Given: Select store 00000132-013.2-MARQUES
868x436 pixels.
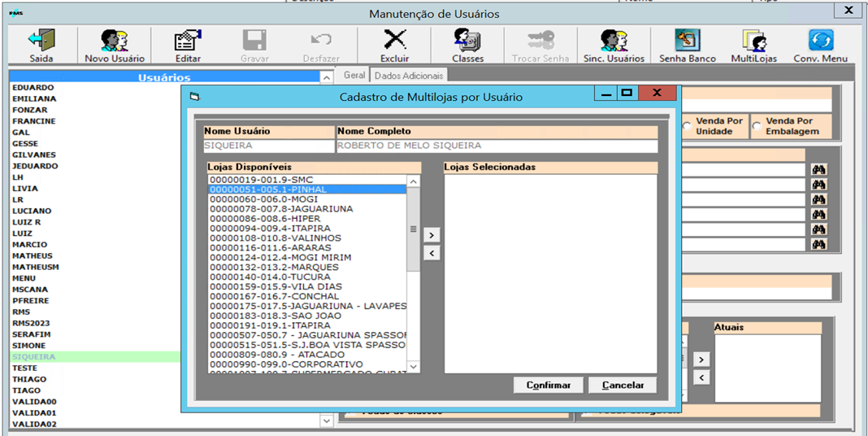Looking at the screenshot, I should [307, 267].
